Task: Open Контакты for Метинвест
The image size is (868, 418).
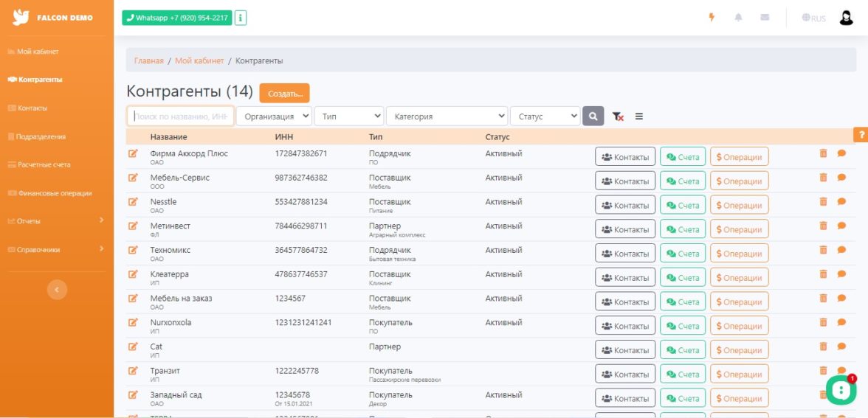Action: [624, 230]
